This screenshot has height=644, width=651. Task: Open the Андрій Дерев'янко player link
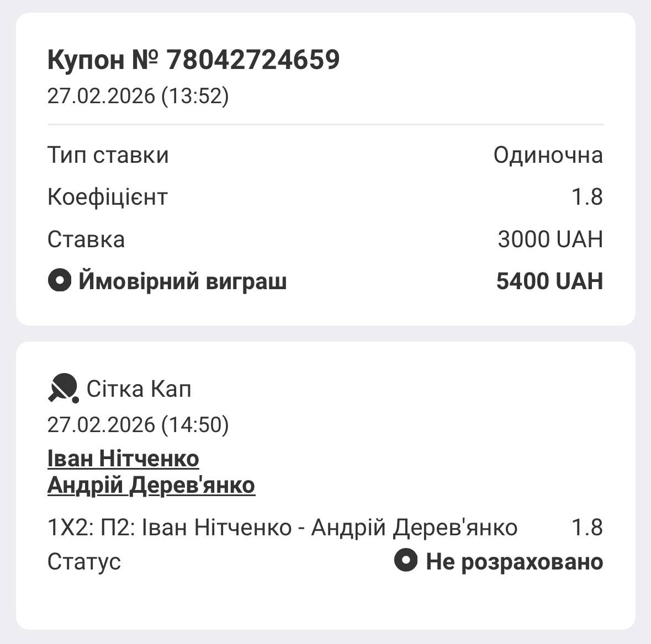(151, 485)
